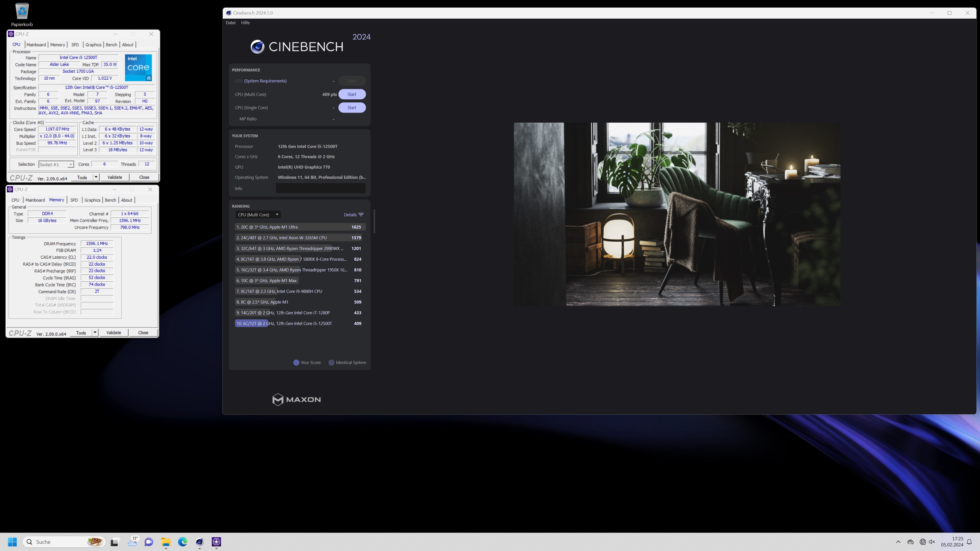Open File Explorer from taskbar

pyautogui.click(x=165, y=542)
